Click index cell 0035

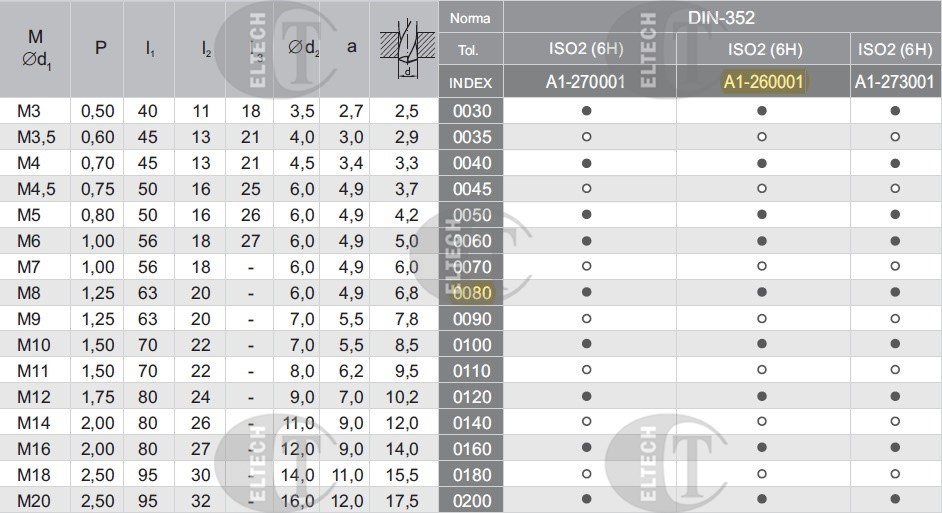click(x=472, y=137)
